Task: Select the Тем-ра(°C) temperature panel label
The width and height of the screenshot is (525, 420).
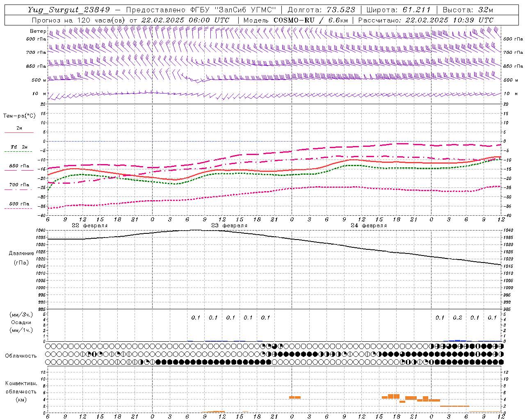Action: click(x=19, y=116)
